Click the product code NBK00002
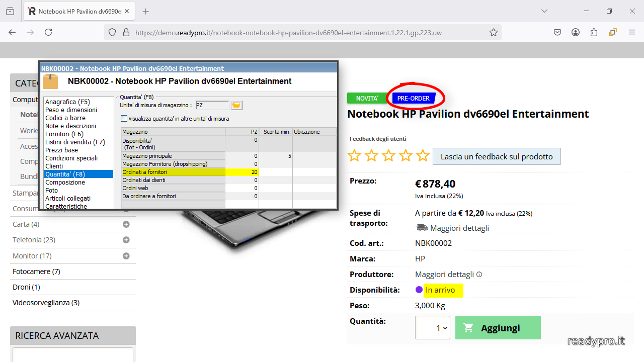 (433, 243)
